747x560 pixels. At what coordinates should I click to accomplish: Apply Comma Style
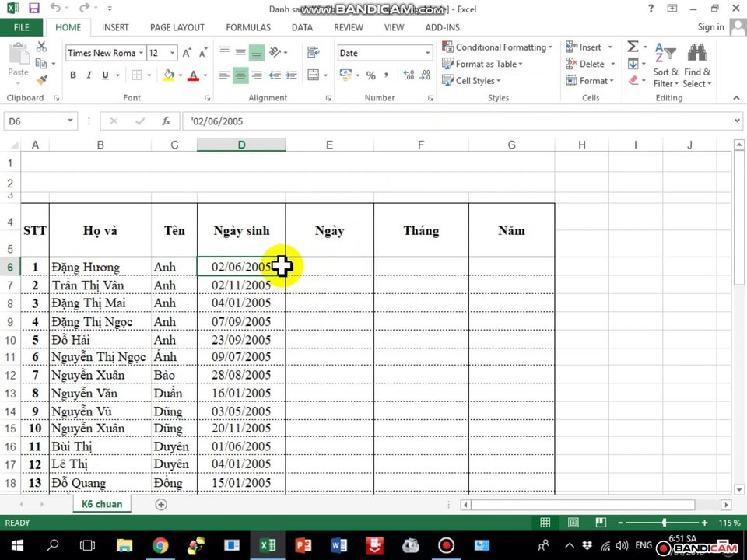tap(386, 75)
